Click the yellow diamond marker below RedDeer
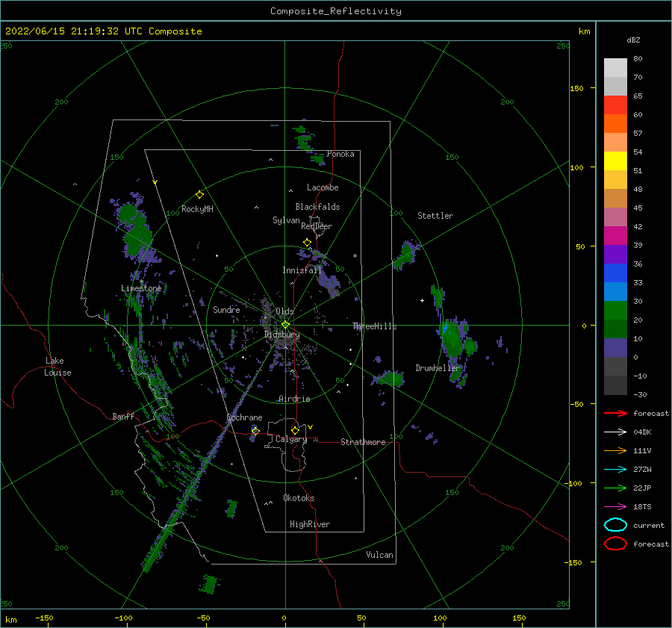 pyautogui.click(x=307, y=243)
